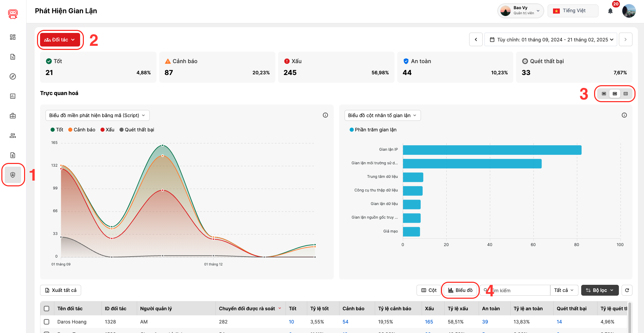
Task: Click the refresh icon beside Bộ lọc
Action: click(x=627, y=290)
